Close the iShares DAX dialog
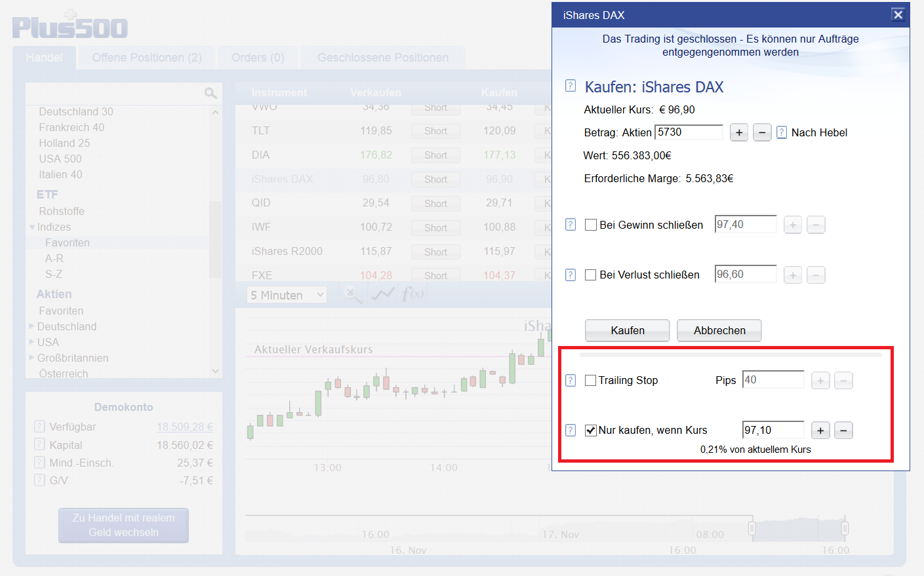 coord(898,14)
